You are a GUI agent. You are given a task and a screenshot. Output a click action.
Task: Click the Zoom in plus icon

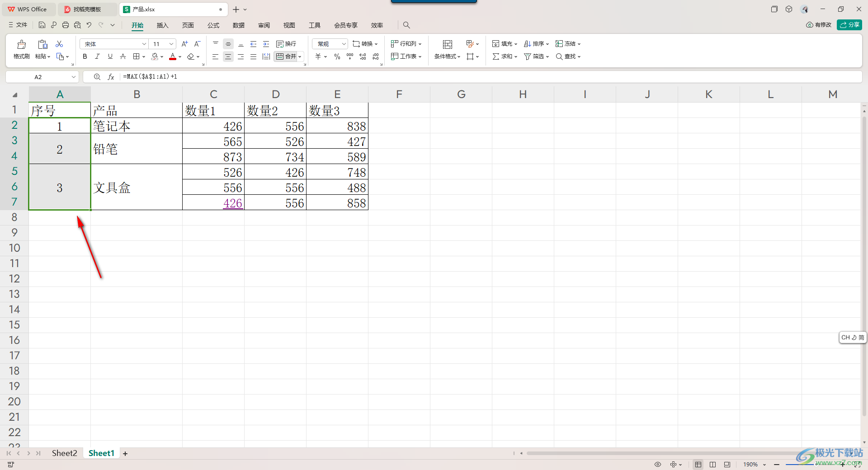(842, 464)
